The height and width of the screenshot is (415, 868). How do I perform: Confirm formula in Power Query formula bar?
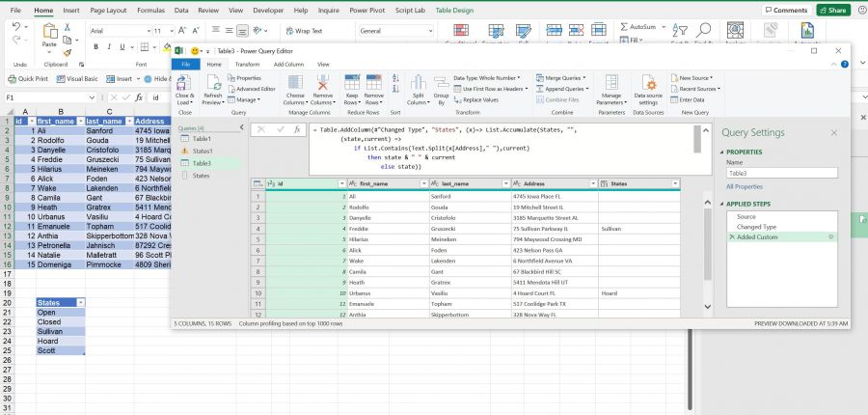tap(280, 129)
